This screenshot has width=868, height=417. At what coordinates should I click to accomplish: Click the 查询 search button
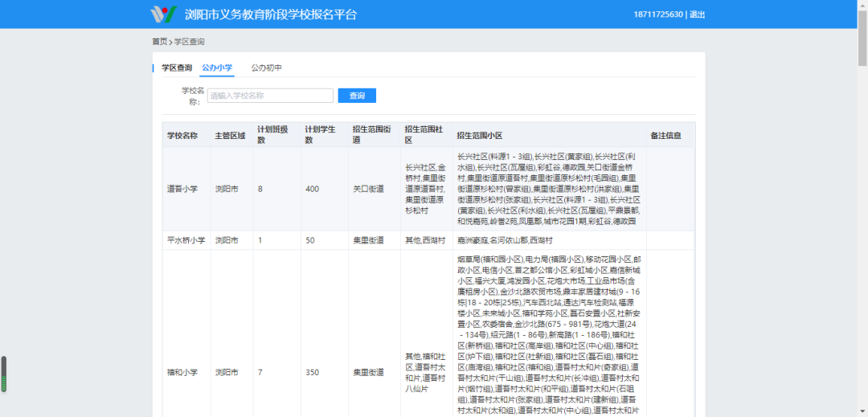[x=357, y=96]
